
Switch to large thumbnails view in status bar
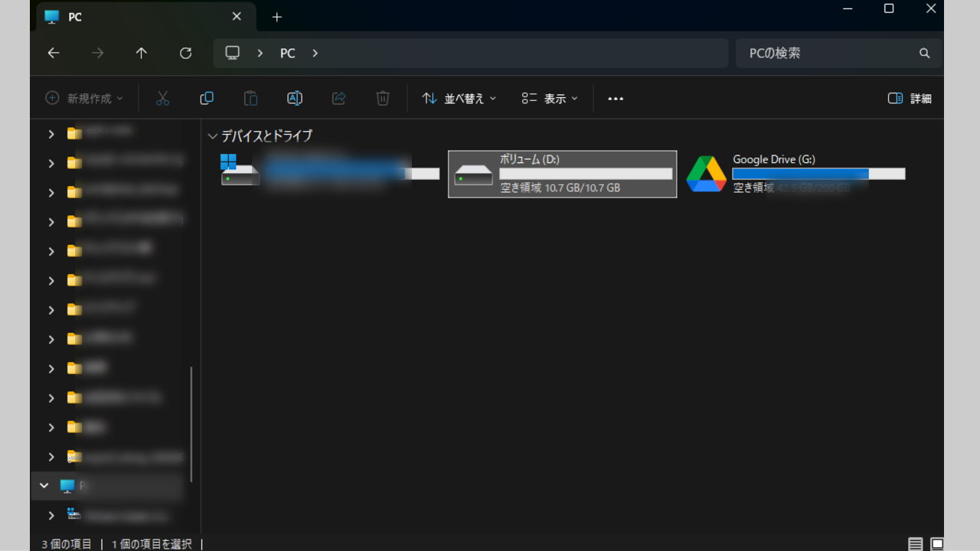tap(937, 544)
